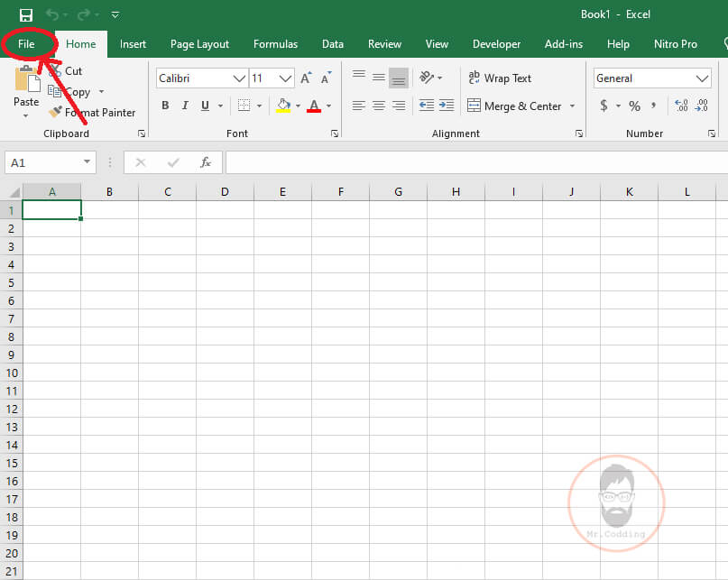Open the Developer tab
This screenshot has height=580, width=728.
tap(496, 44)
